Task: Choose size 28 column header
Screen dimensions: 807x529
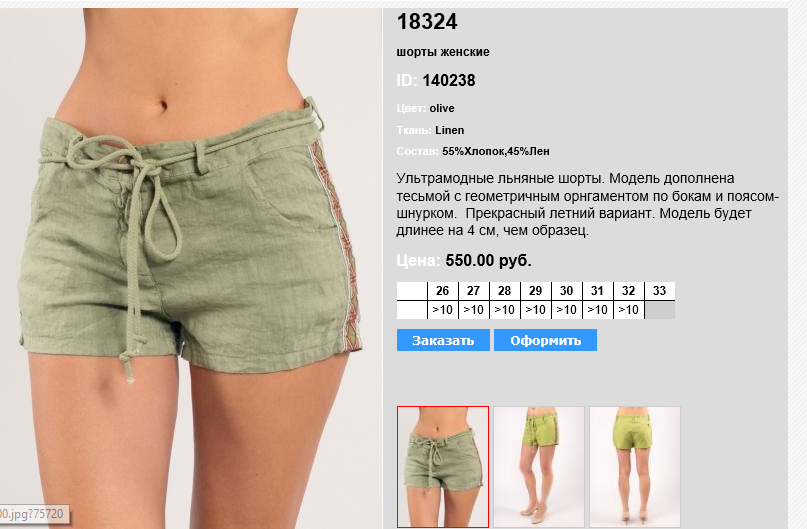Action: point(504,291)
